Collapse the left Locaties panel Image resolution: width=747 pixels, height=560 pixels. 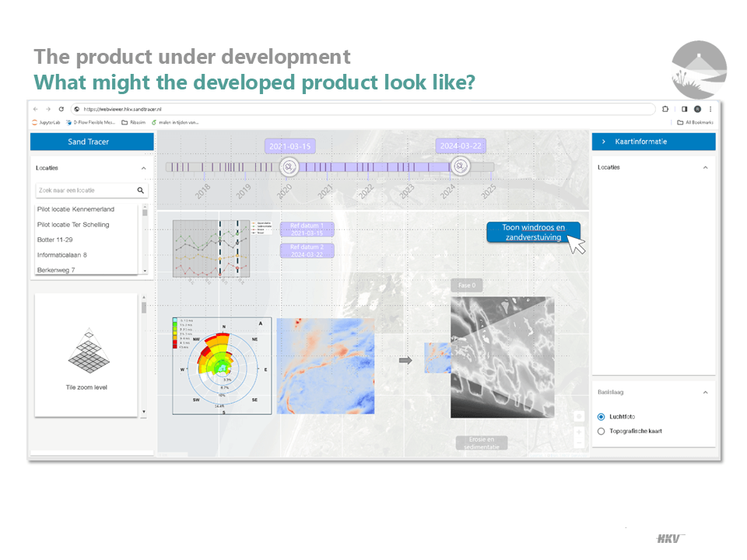tap(143, 168)
